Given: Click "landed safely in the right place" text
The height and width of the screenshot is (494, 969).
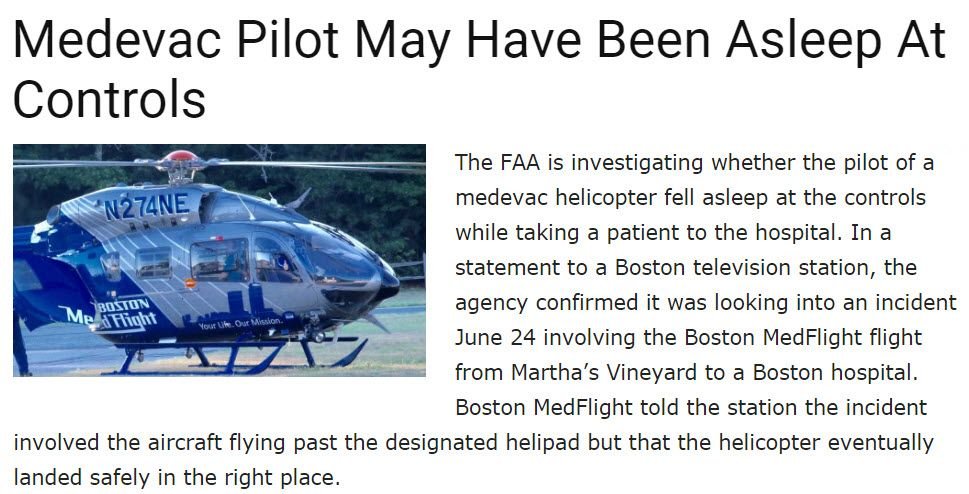Looking at the screenshot, I should point(174,478).
